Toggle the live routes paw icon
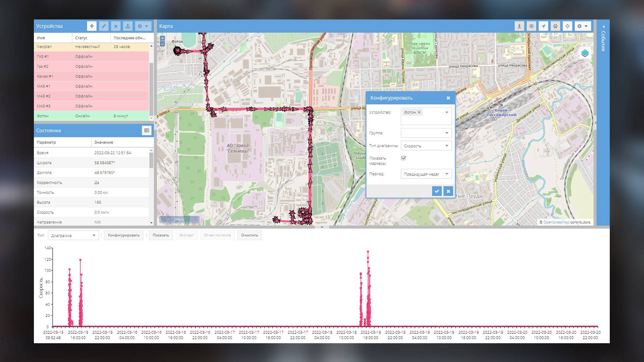Image resolution: width=644 pixels, height=362 pixels. pyautogui.click(x=555, y=26)
